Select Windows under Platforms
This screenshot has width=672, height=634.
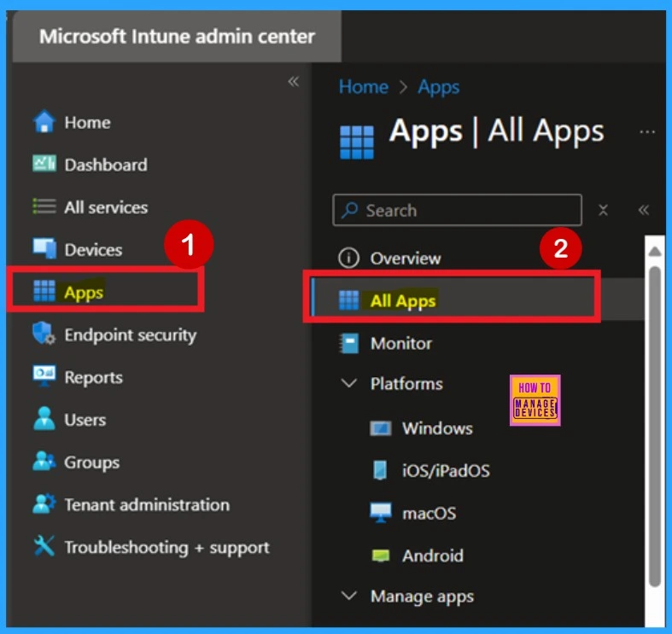click(437, 428)
